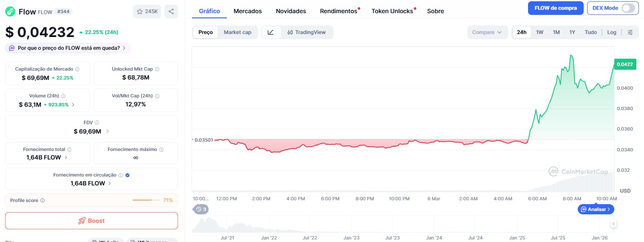Open info icon next to Fornecimento máximo
The image size is (644, 242).
coord(161,150)
